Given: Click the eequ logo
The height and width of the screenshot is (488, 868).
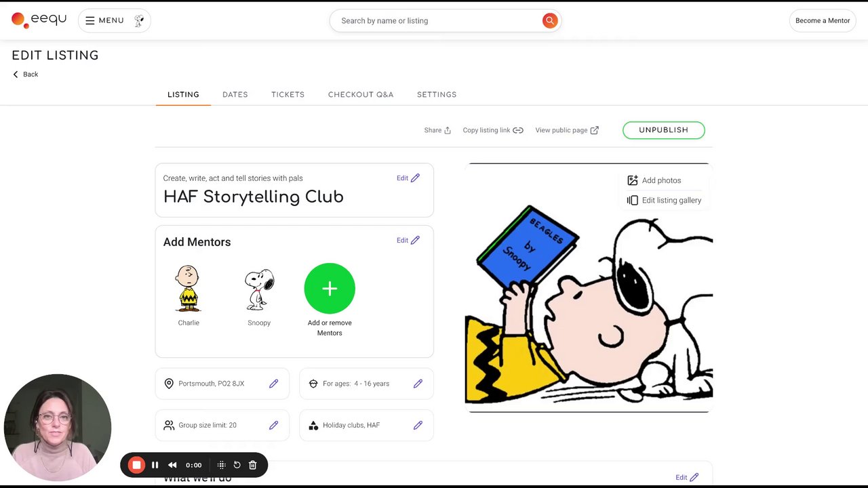Looking at the screenshot, I should 39,20.
